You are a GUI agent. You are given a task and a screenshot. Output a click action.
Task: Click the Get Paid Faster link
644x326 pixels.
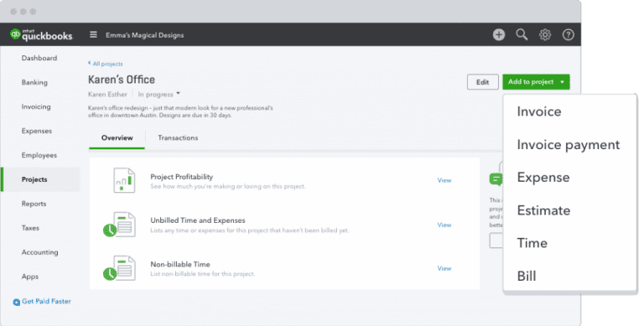46,302
